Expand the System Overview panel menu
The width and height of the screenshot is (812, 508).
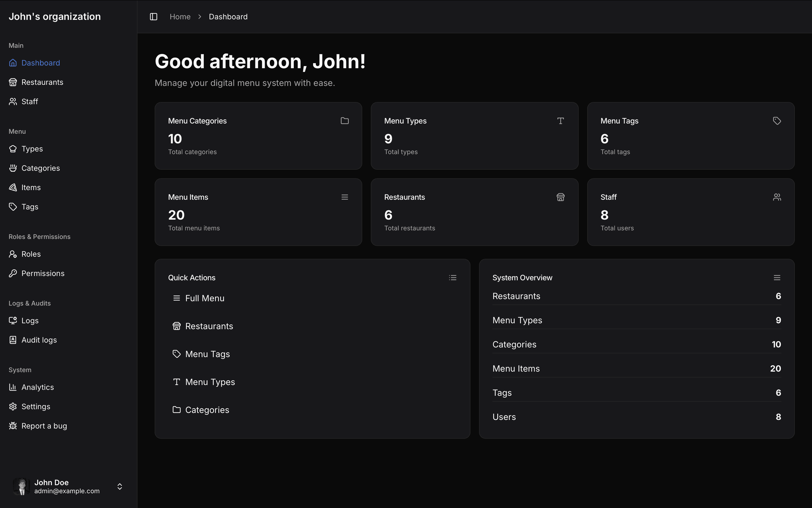777,277
